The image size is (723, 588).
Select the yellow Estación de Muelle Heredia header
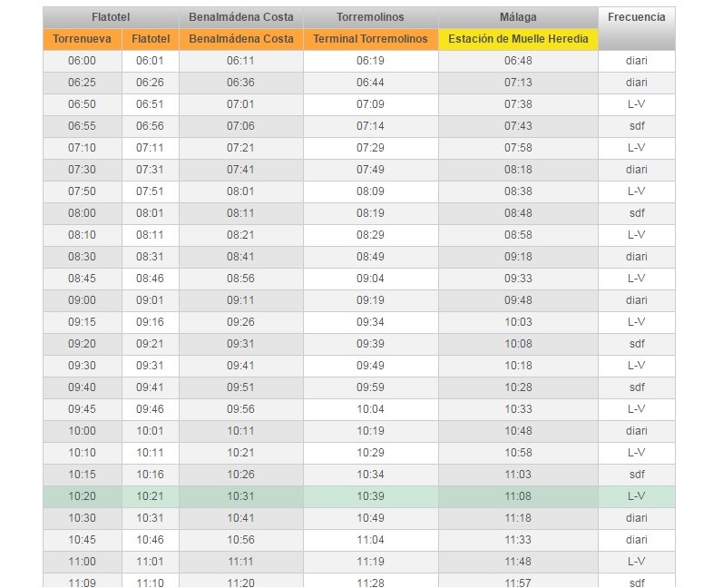point(518,39)
